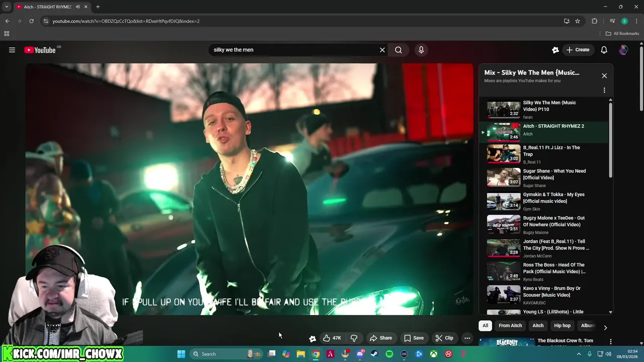
Task: Open options for The Blackout Crew video
Action: pyautogui.click(x=610, y=341)
